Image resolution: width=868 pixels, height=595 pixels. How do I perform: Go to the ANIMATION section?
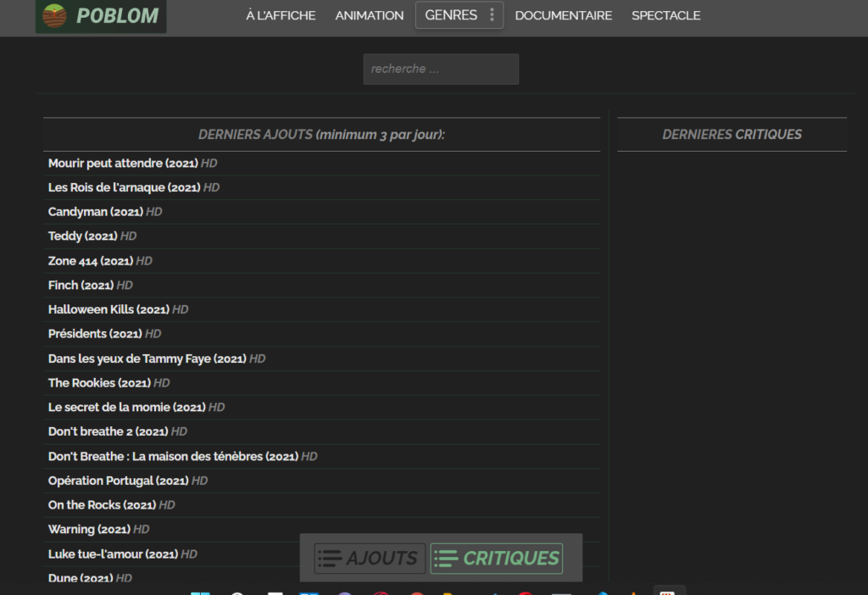[x=370, y=15]
